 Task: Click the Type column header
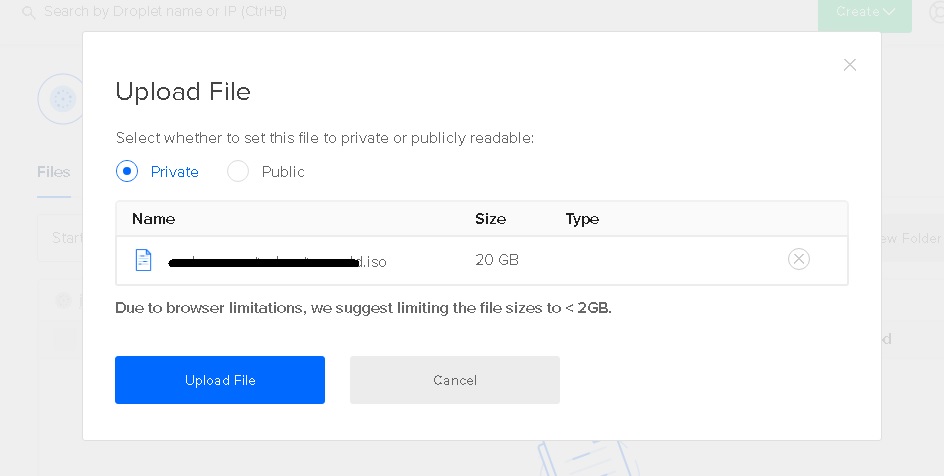tap(582, 219)
